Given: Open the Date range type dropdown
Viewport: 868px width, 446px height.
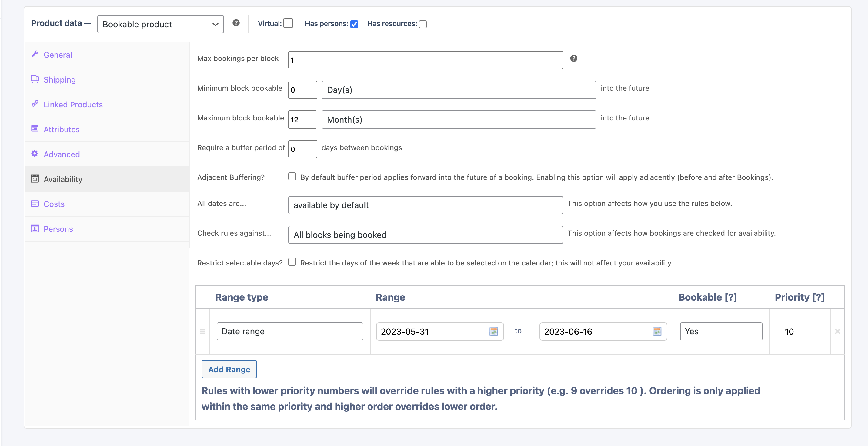Looking at the screenshot, I should coord(290,331).
